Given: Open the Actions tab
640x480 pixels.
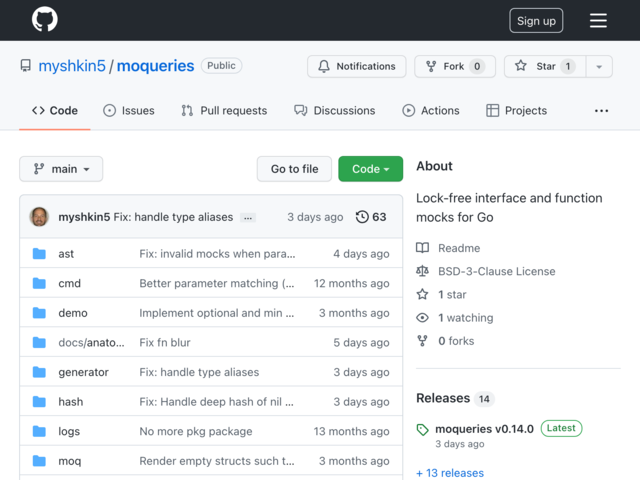Looking at the screenshot, I should (x=431, y=111).
